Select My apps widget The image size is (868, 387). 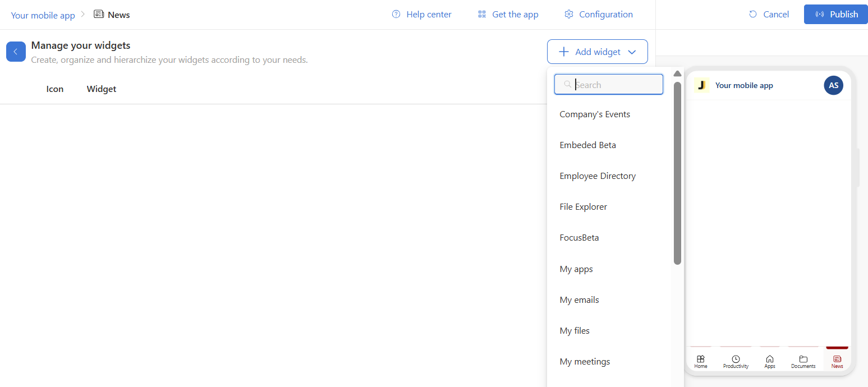576,269
